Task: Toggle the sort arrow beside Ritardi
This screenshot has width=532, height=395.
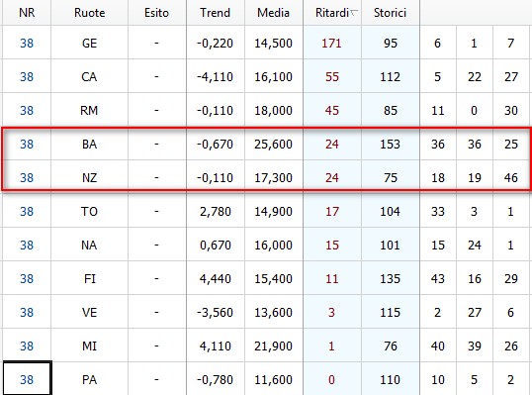Action: 354,13
